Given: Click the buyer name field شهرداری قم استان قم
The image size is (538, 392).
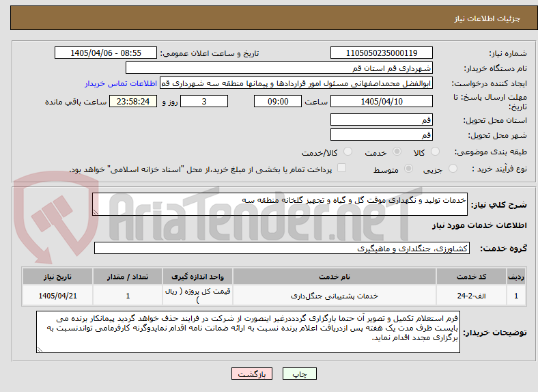Looking at the screenshot, I should pos(279,68).
